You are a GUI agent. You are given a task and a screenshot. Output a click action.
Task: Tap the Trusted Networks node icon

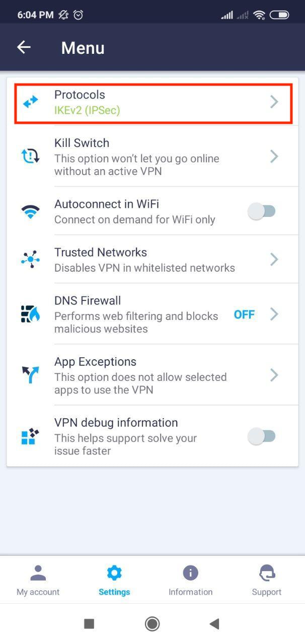point(31,259)
